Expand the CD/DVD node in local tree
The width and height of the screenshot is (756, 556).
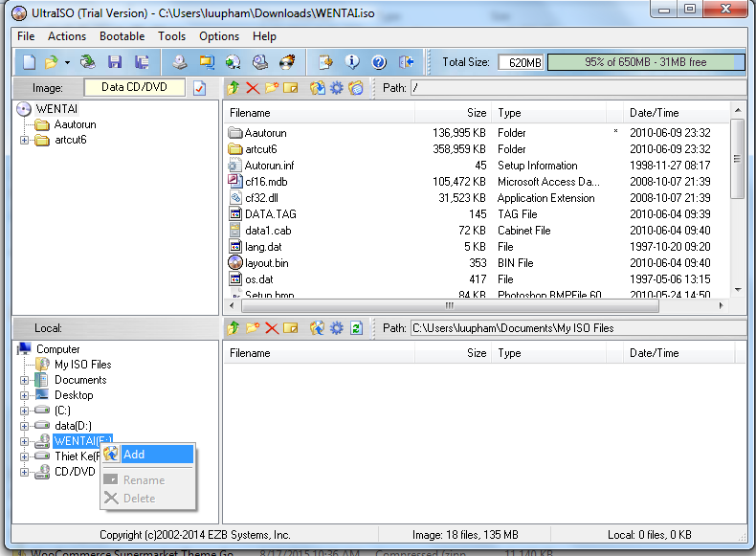coord(24,472)
